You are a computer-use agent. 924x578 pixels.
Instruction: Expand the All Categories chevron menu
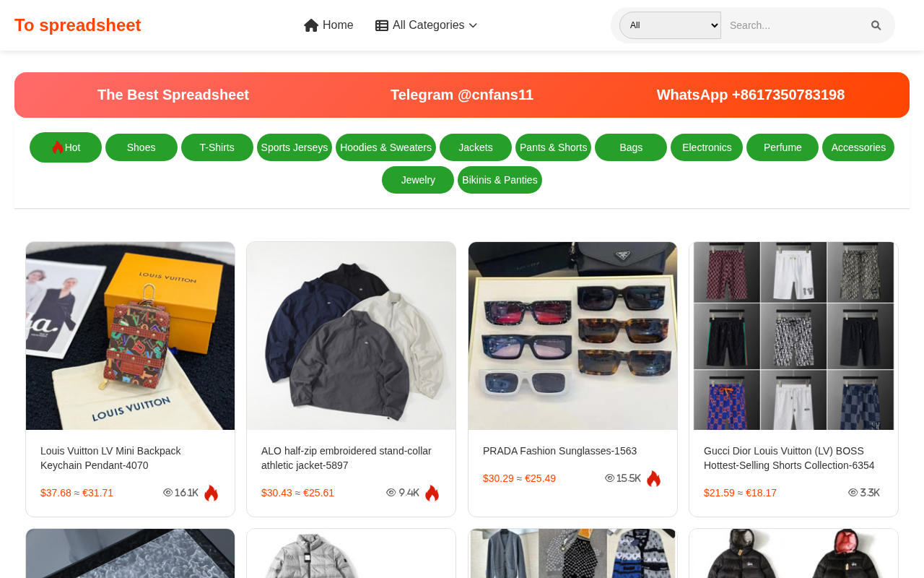pyautogui.click(x=473, y=25)
